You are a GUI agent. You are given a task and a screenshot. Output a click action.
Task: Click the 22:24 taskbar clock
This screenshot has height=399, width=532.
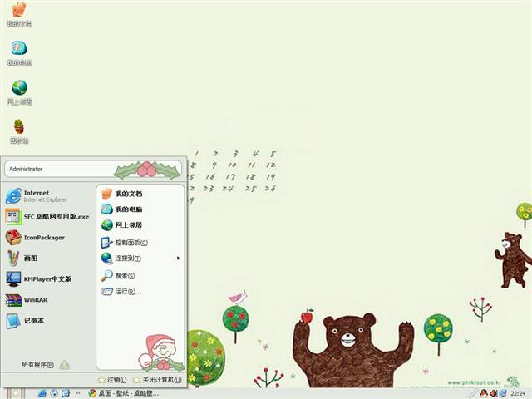click(x=518, y=394)
